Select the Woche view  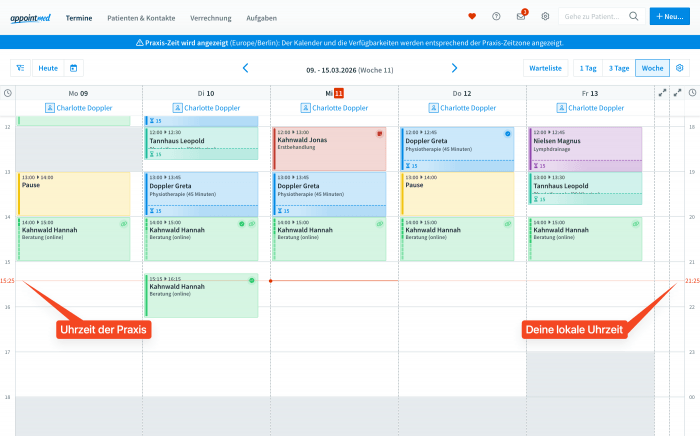[652, 68]
